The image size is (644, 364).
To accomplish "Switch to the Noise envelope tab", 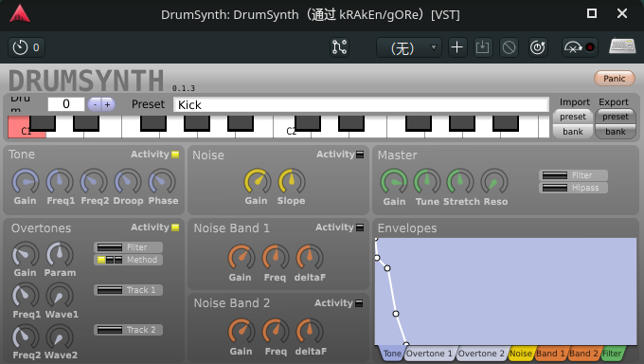I will (520, 354).
